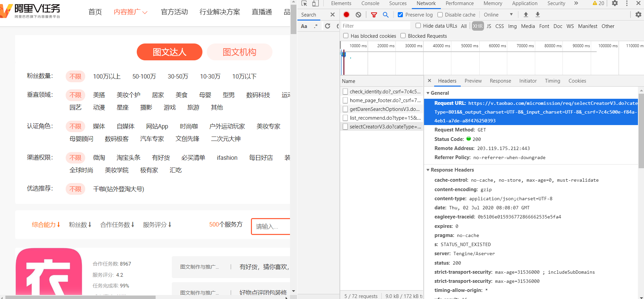Click the 20 warnings indicator icon
The height and width of the screenshot is (299, 644).
598,3
